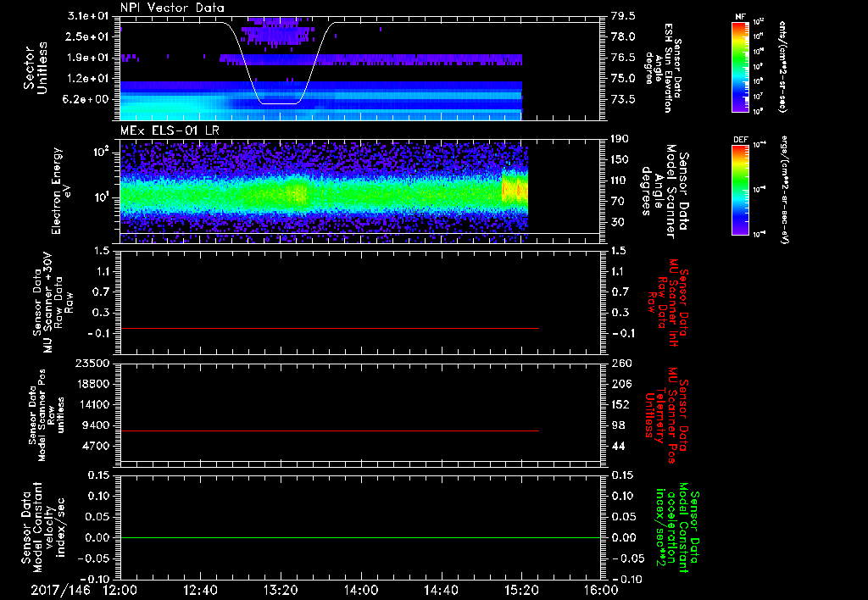Click the 12:40 time axis label

point(200,590)
